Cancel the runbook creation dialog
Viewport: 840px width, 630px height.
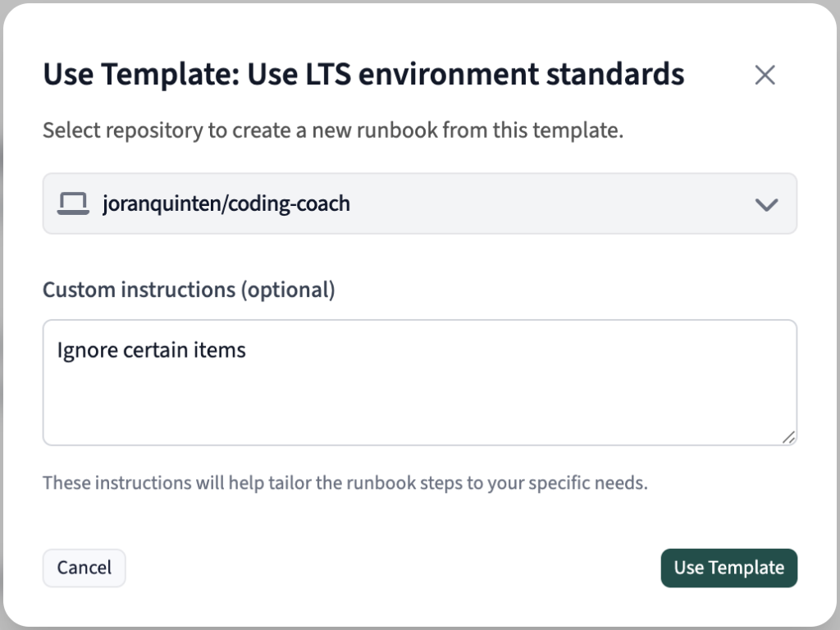tap(84, 568)
